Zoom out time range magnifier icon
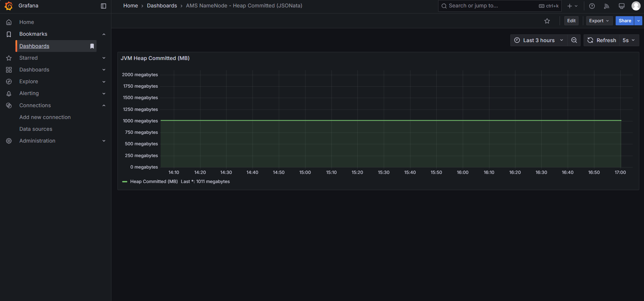This screenshot has height=301, width=644. [574, 40]
